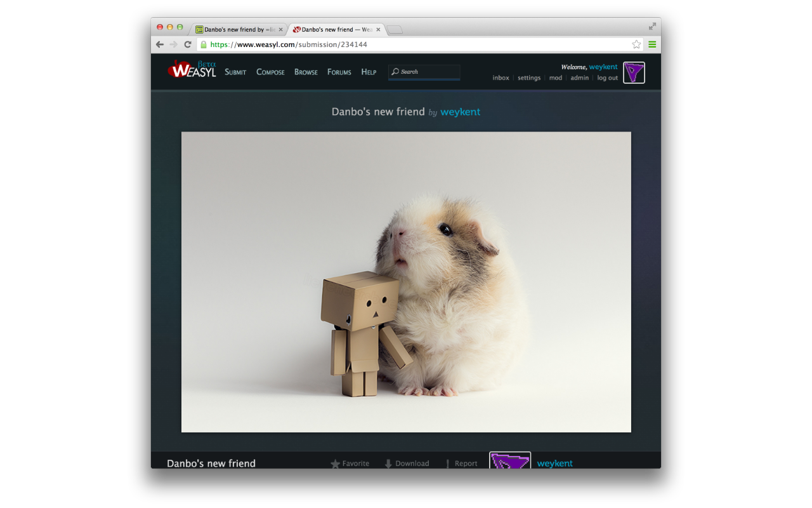Click the search magnifier icon
Viewport: 812px width, 508px height.
click(395, 72)
